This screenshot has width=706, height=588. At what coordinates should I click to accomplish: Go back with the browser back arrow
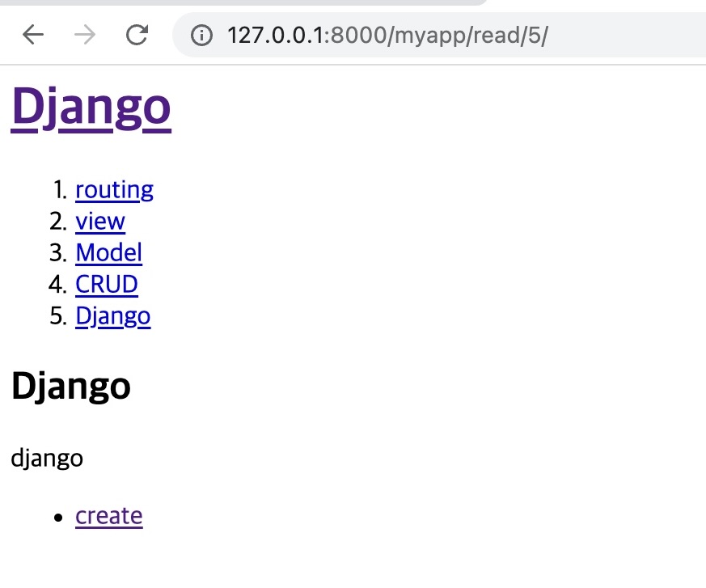(33, 35)
